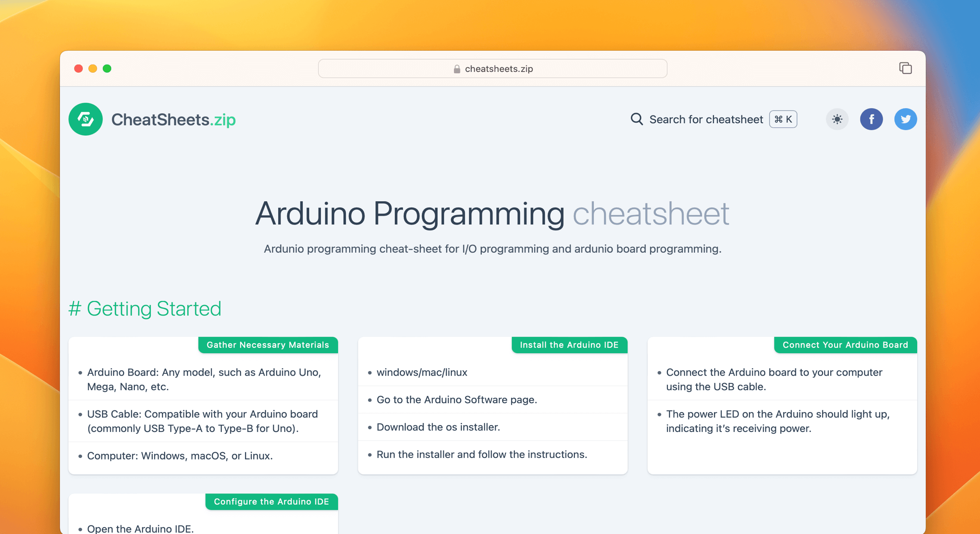Toggle light/dark theme with the sun icon
The image size is (980, 534).
837,119
